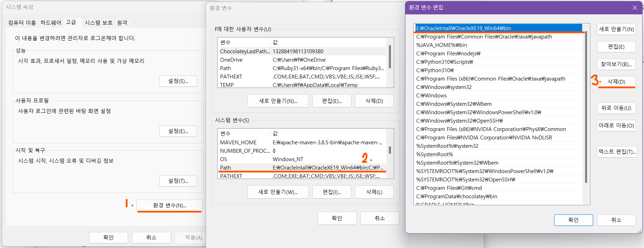This screenshot has height=248, width=644.
Task: Select the %JAVA_HOME%\bin entry
Action: coord(498,45)
